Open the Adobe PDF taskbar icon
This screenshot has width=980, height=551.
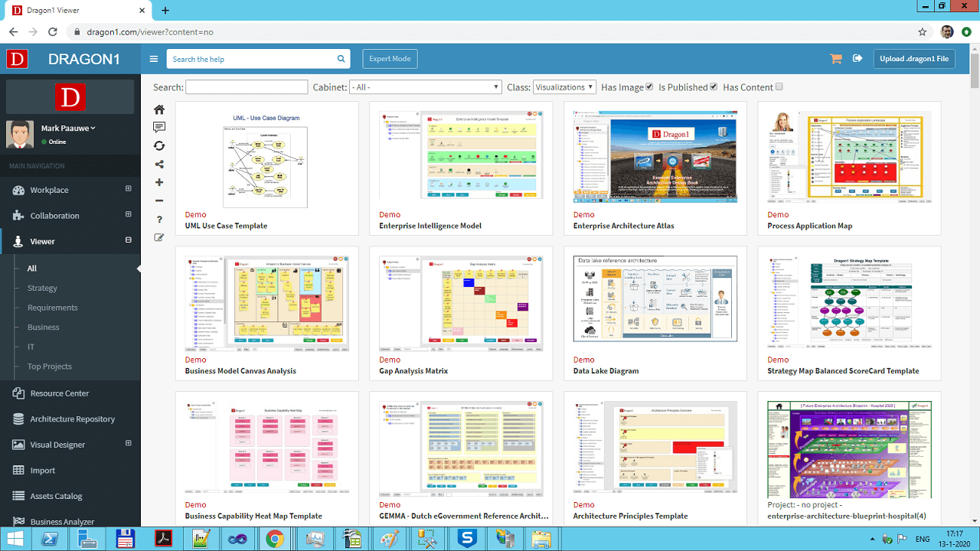163,538
